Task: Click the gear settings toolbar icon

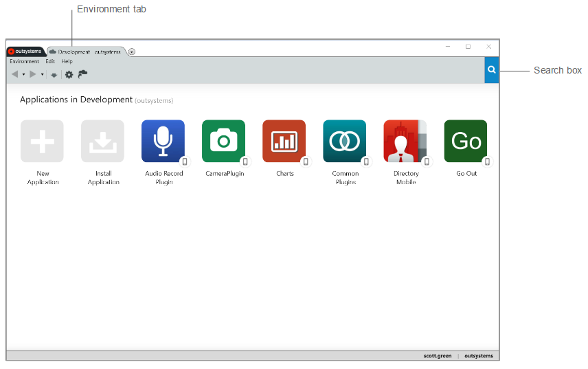Action: click(x=69, y=74)
